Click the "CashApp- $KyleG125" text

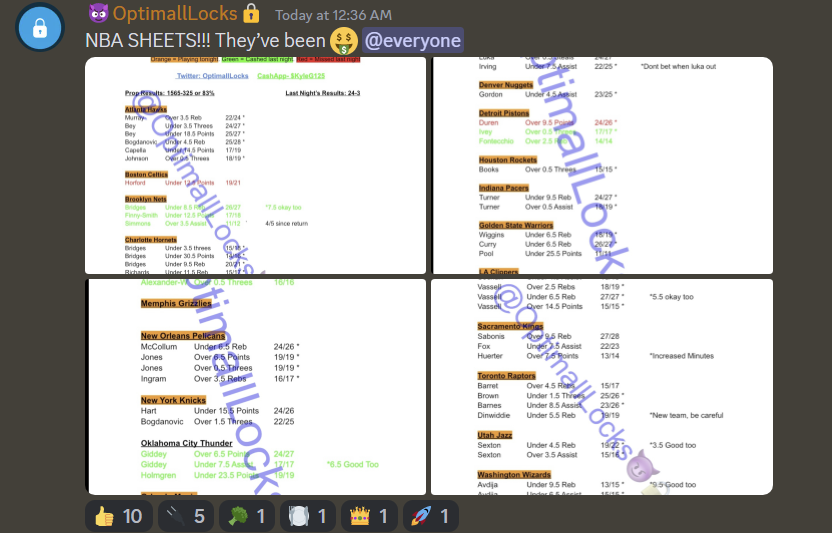(291, 76)
